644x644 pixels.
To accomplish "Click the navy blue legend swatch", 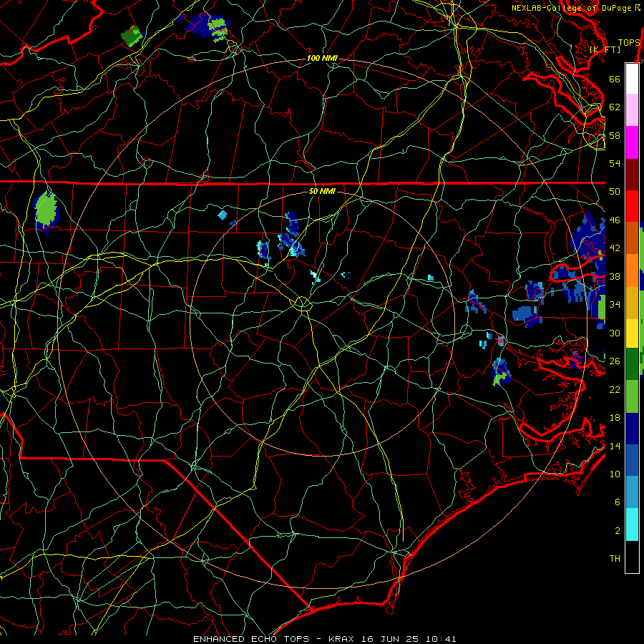I will [632, 429].
